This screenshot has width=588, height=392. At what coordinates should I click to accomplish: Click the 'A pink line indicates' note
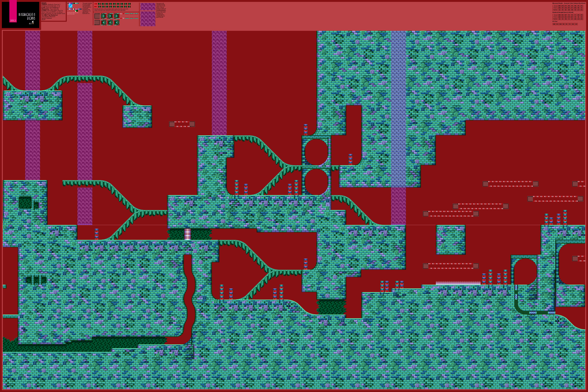pyautogui.click(x=73, y=13)
